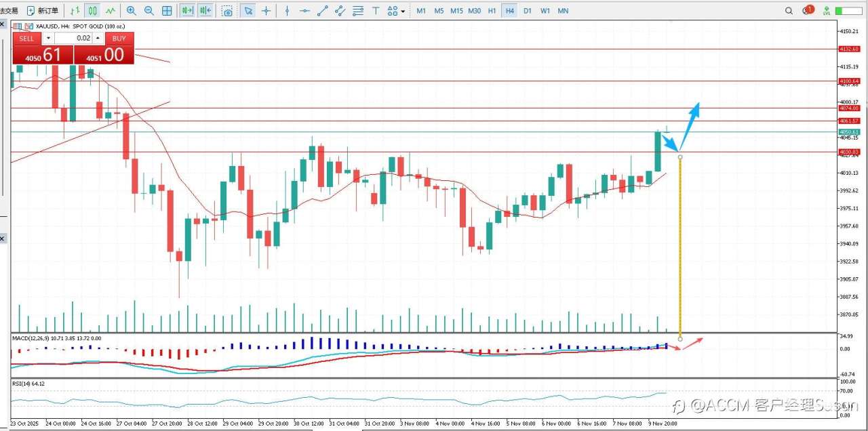
Task: Toggle chart auto scroll to latest bar
Action: (188, 11)
